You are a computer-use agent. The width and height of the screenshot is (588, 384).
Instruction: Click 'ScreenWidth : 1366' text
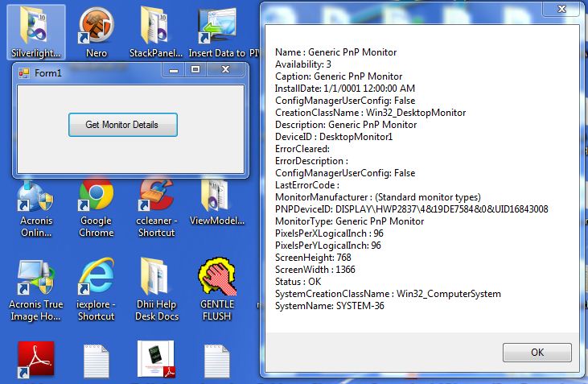tap(315, 269)
